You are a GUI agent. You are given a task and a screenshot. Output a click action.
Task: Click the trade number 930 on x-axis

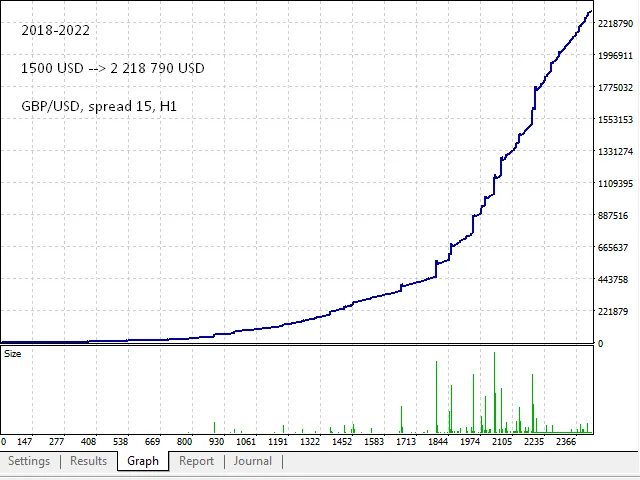click(216, 442)
